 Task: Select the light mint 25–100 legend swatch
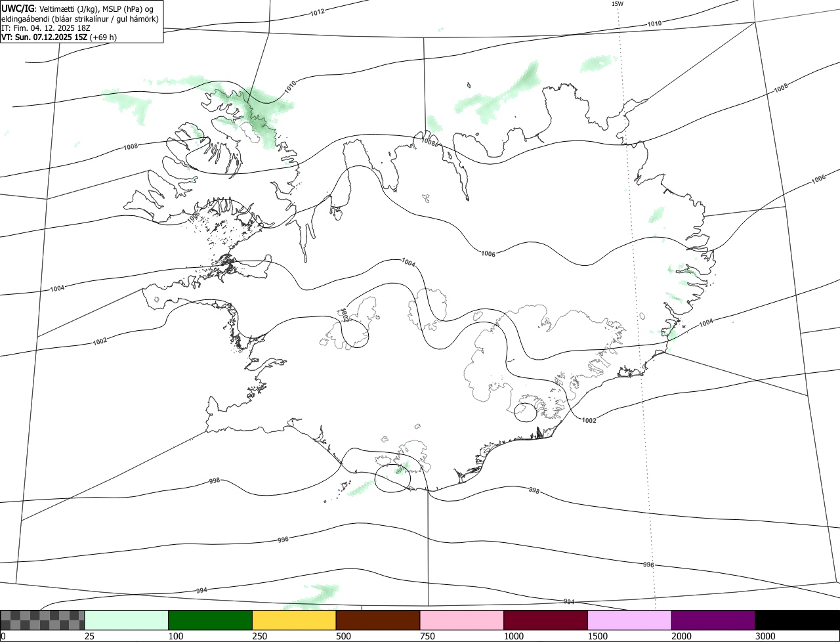point(127,620)
